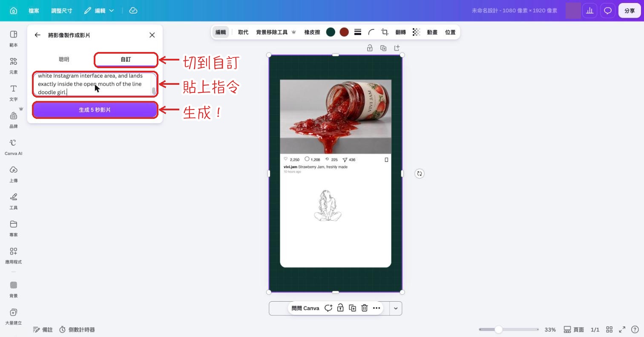Image resolution: width=644 pixels, height=337 pixels.
Task: Click the zoom slider handle
Action: click(498, 329)
